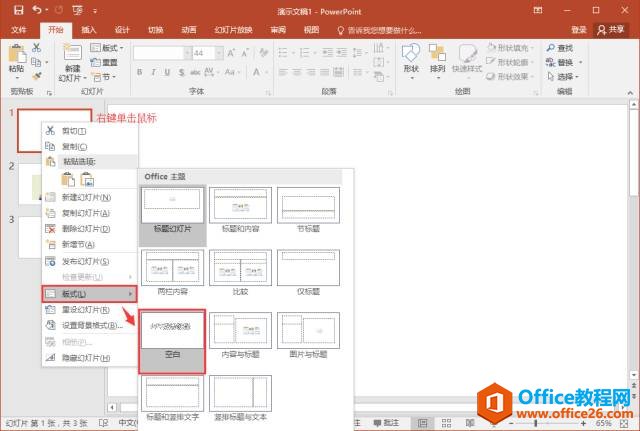Select the Section Header (节标题) layout
Screen dimensions: 640x431
click(x=308, y=211)
